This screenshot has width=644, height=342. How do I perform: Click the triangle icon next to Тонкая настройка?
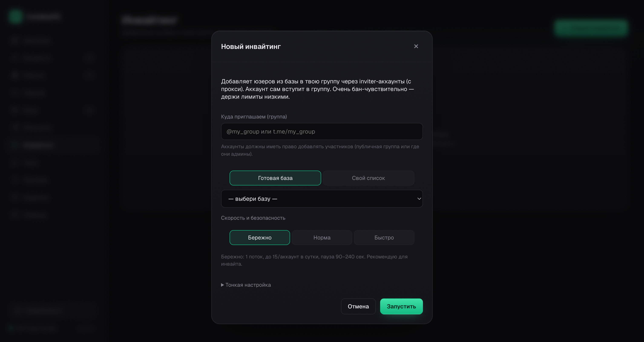tap(222, 285)
